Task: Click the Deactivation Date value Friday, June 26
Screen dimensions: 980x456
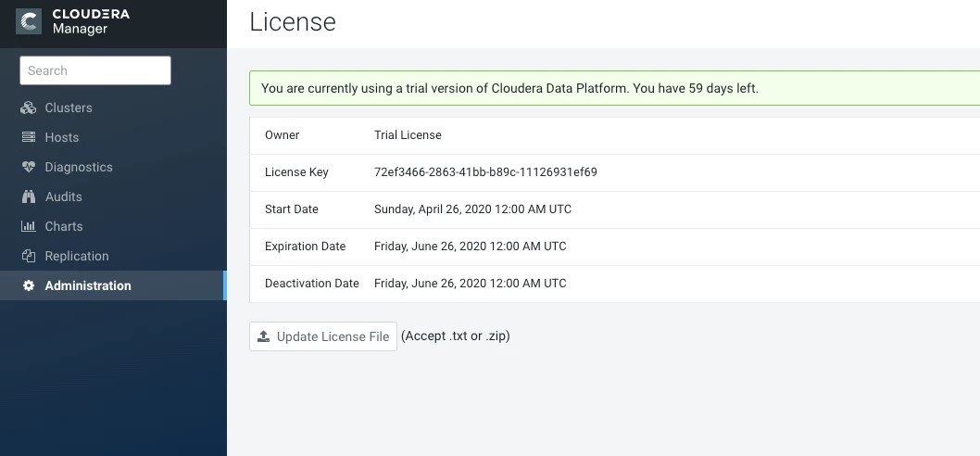Action: [470, 284]
